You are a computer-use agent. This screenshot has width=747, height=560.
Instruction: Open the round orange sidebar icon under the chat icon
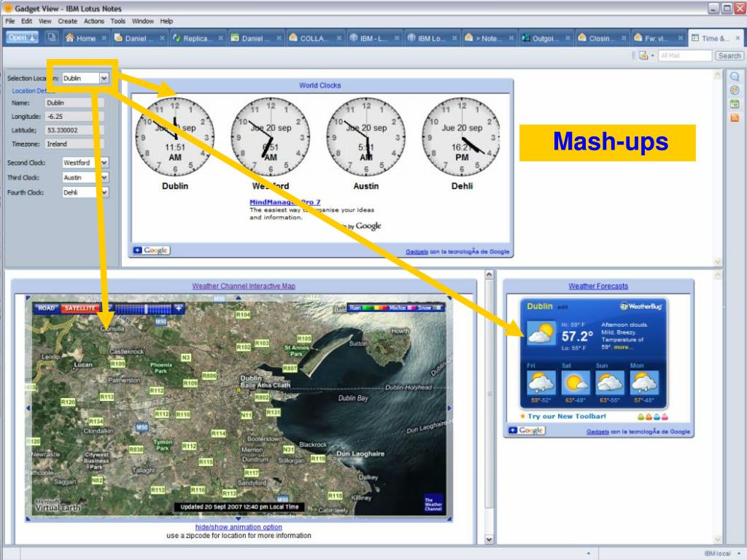click(735, 90)
